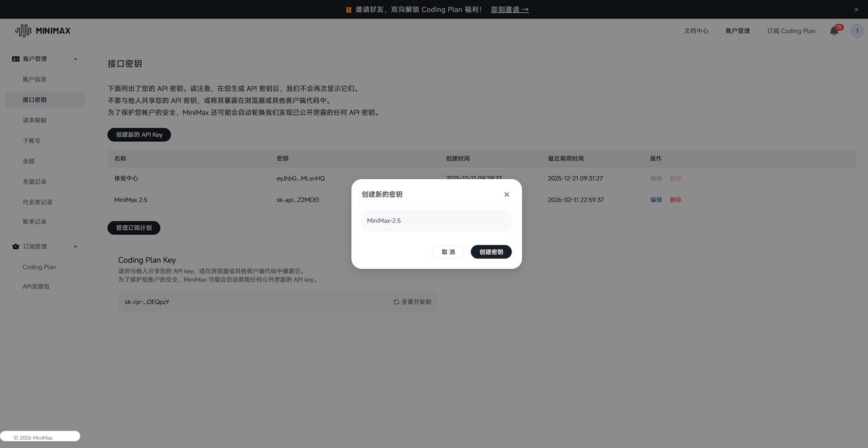The width and height of the screenshot is (868, 448).
Task: Open 订阅 Coding Plan in top navigation
Action: (x=791, y=31)
